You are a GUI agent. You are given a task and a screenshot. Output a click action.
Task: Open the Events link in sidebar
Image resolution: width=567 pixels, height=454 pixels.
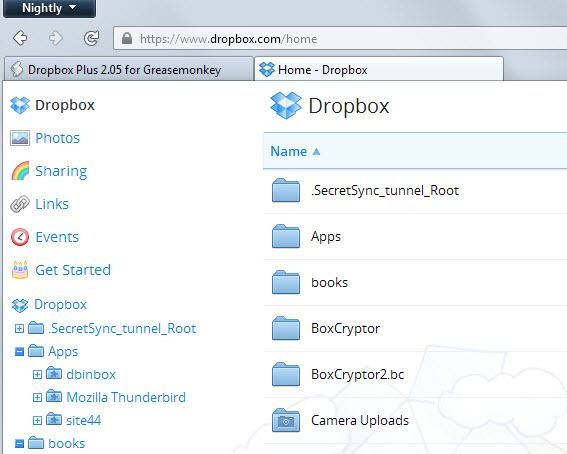[x=57, y=237]
